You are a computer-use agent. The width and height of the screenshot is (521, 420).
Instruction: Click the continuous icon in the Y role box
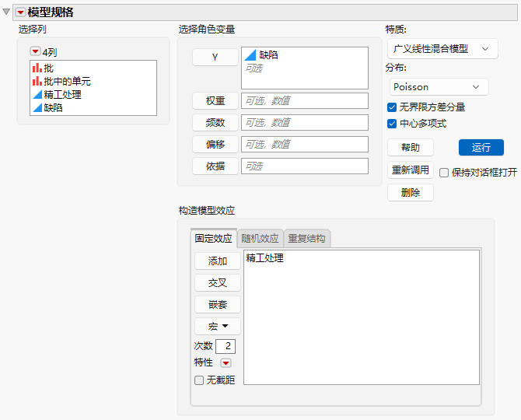(250, 55)
